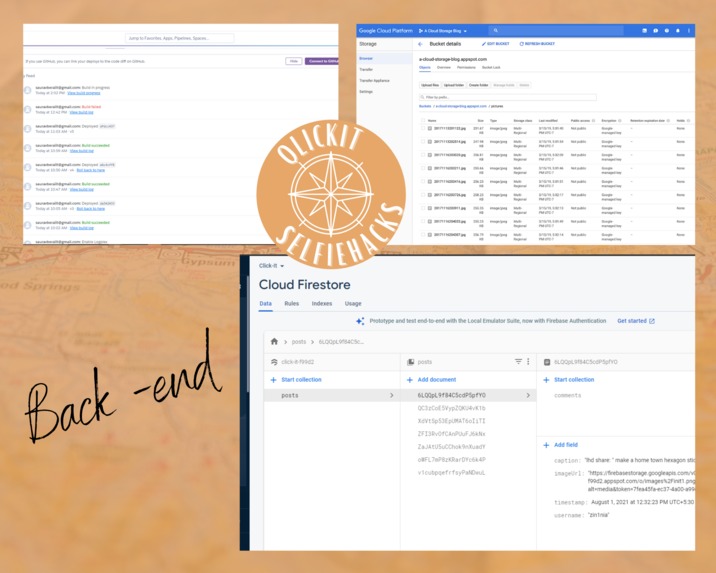Viewport: 716px width, 573px height.
Task: Click plus icon for Add document
Action: point(410,379)
